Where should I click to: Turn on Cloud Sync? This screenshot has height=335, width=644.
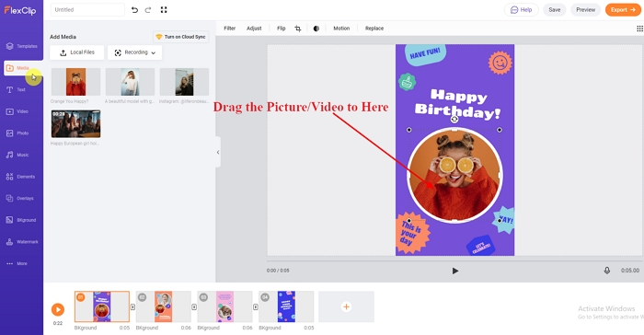click(x=181, y=37)
